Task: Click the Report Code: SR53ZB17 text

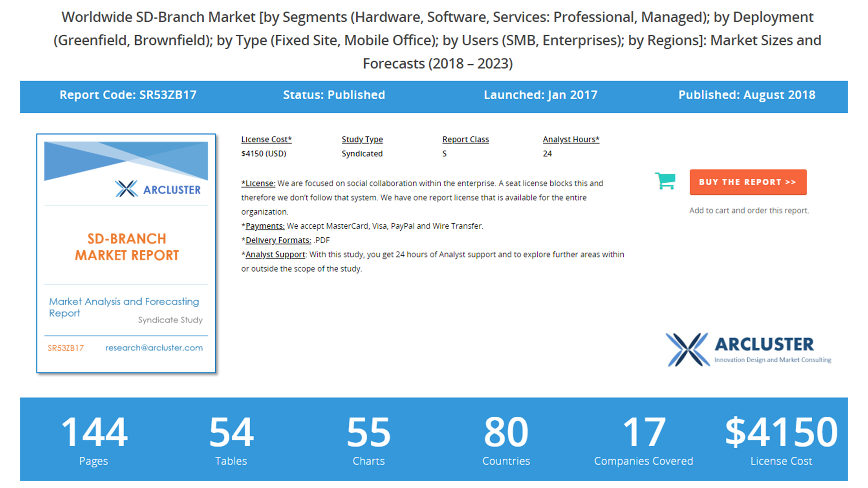Action: [x=128, y=95]
